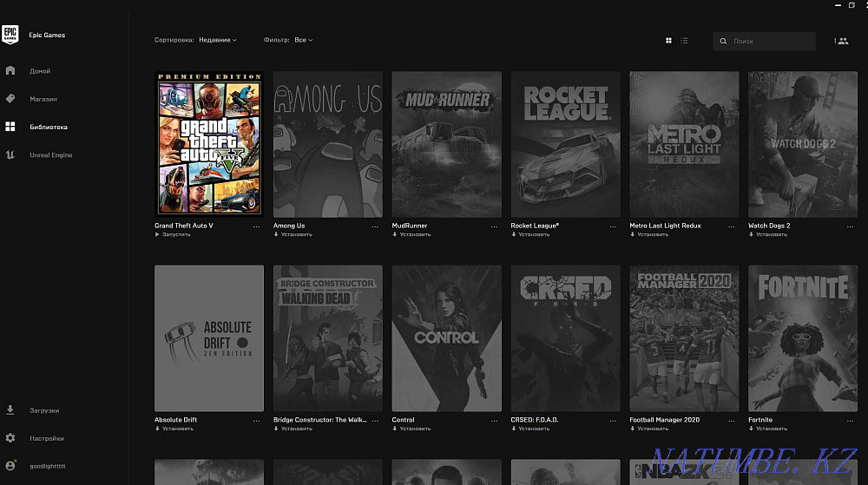The width and height of the screenshot is (868, 485).
Task: Install Fortnite via Установить
Action: [x=768, y=429]
